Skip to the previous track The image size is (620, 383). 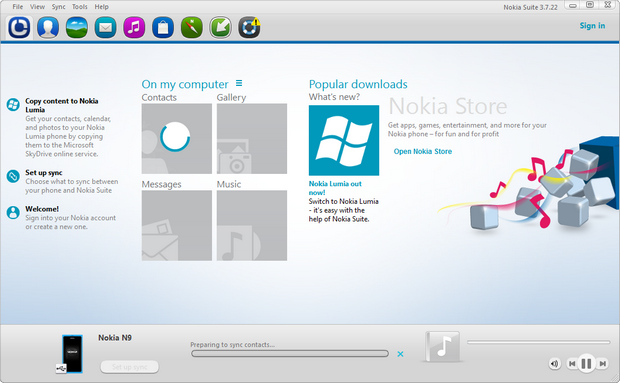[x=572, y=363]
